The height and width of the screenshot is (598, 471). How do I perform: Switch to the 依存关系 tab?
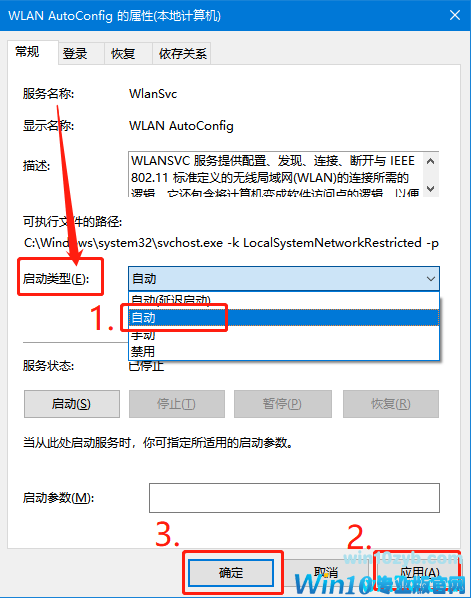click(x=182, y=53)
